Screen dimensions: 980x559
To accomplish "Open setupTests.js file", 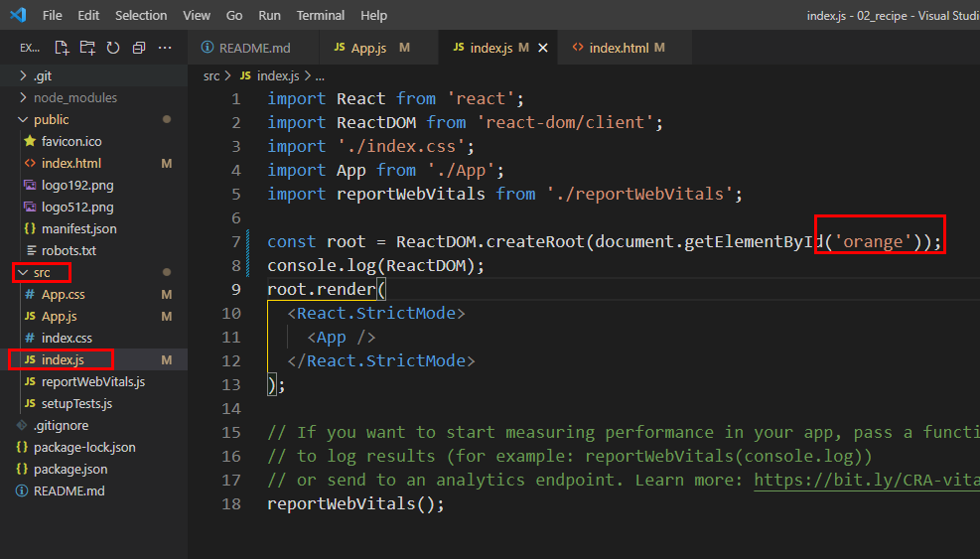I will (93, 403).
